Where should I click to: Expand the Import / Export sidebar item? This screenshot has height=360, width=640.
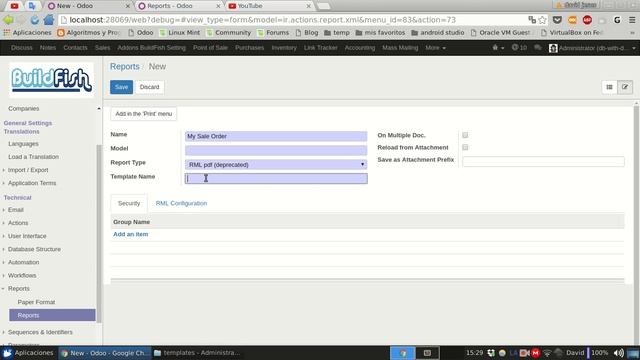(28, 170)
